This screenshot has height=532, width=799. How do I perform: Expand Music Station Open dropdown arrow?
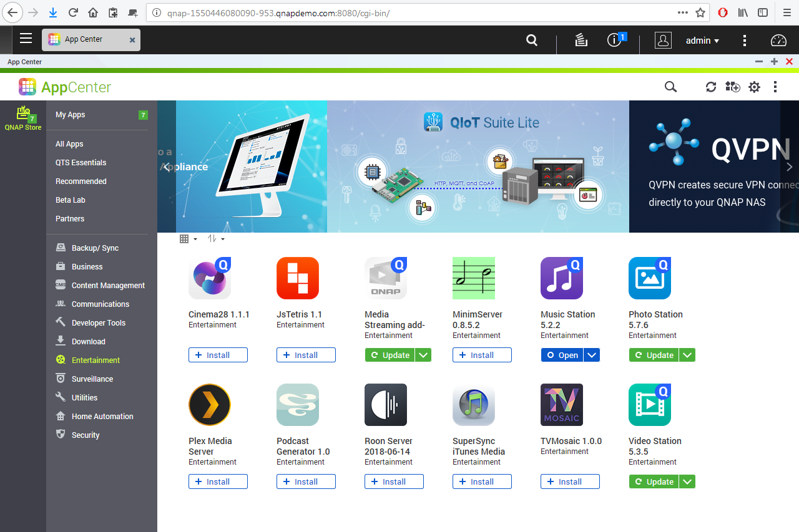tap(592, 355)
